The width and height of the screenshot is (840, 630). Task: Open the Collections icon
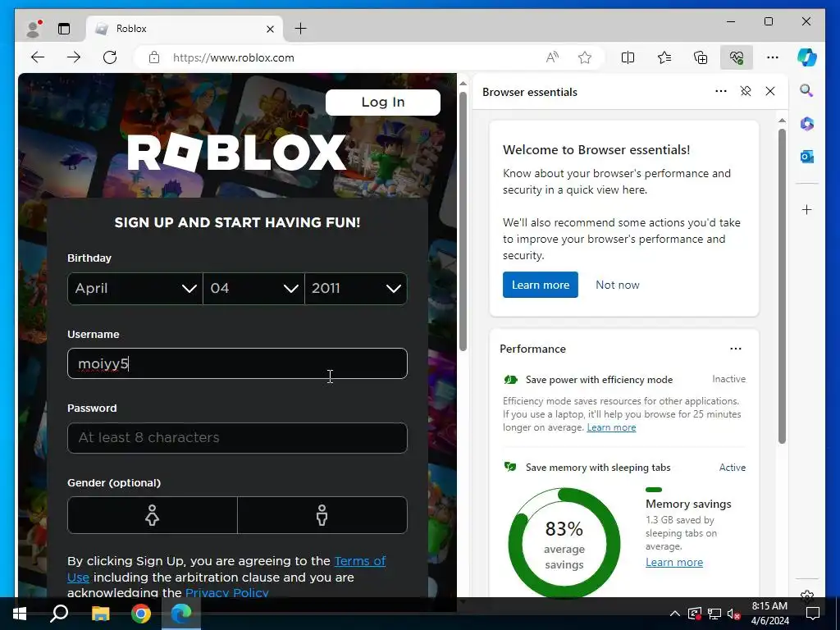(701, 57)
